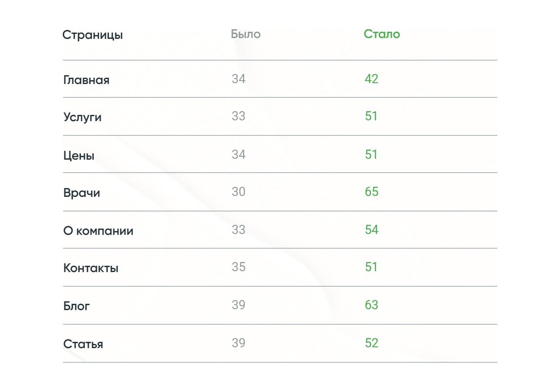Click the "Страницы" column header

(x=92, y=35)
